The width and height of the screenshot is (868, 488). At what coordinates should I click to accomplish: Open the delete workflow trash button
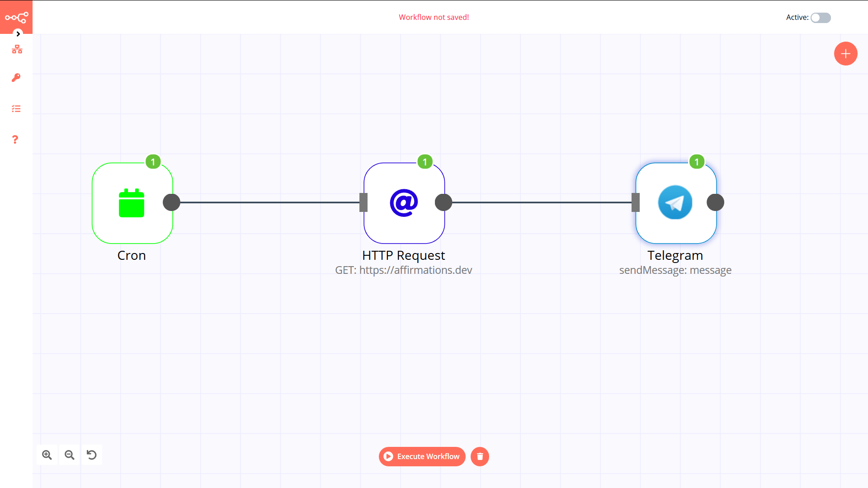[x=480, y=456]
